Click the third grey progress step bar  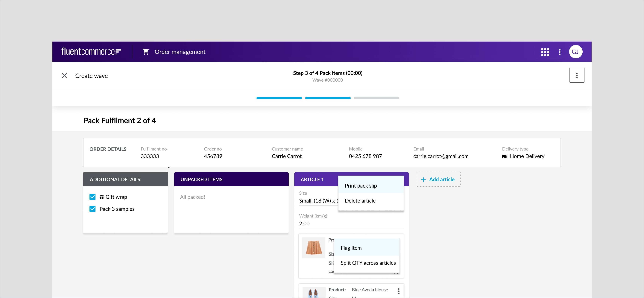click(376, 98)
